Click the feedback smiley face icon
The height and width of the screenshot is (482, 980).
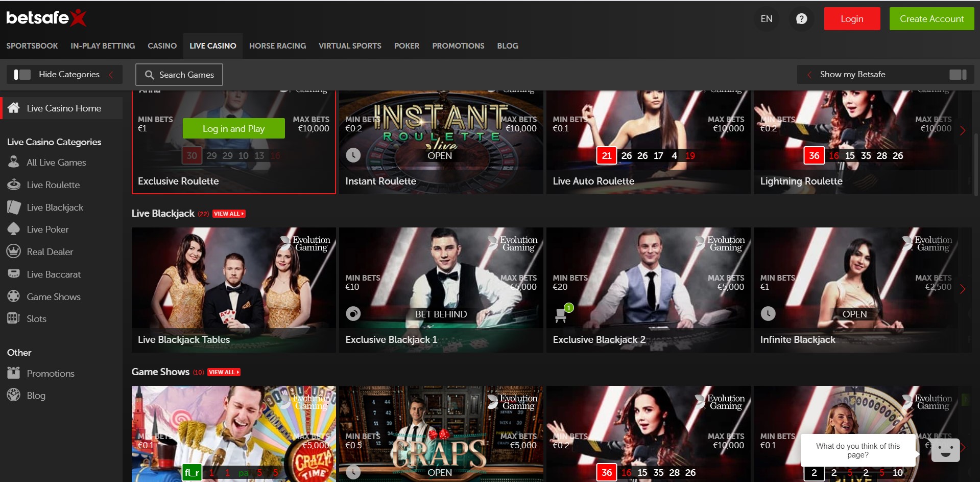coord(945,450)
